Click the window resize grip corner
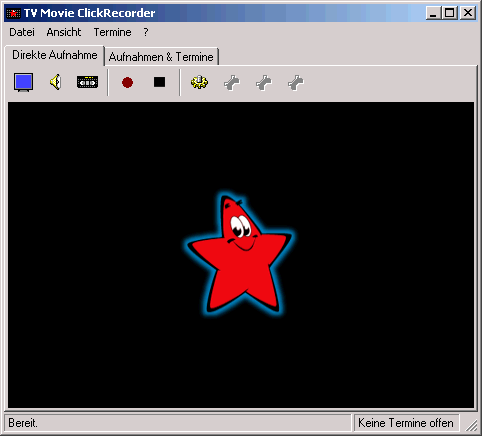 tap(471, 425)
